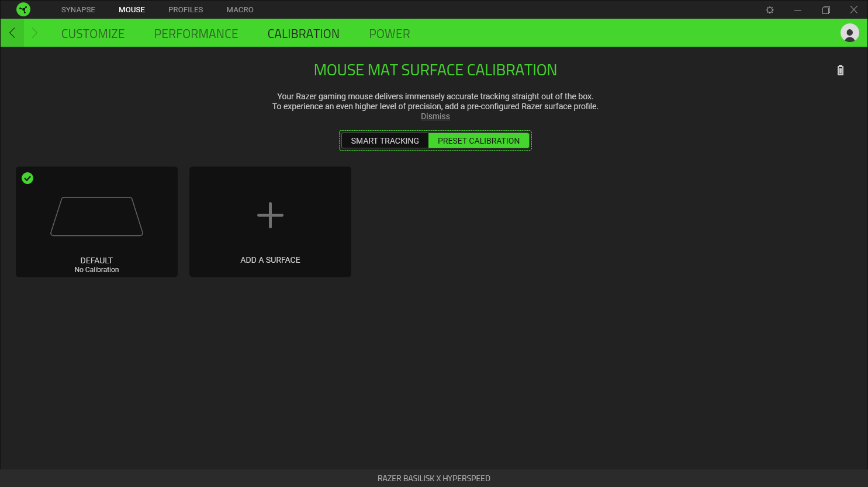The width and height of the screenshot is (868, 487).
Task: Click the plus icon to add a surface
Action: tap(270, 215)
